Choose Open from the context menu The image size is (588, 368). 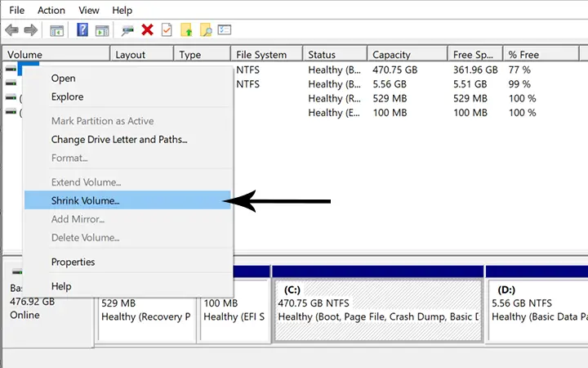click(127, 79)
